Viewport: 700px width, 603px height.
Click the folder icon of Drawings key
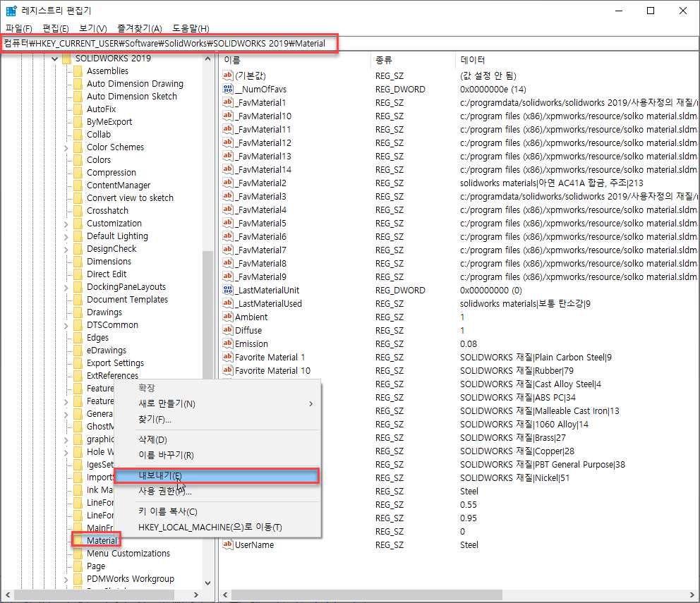pyautogui.click(x=78, y=312)
